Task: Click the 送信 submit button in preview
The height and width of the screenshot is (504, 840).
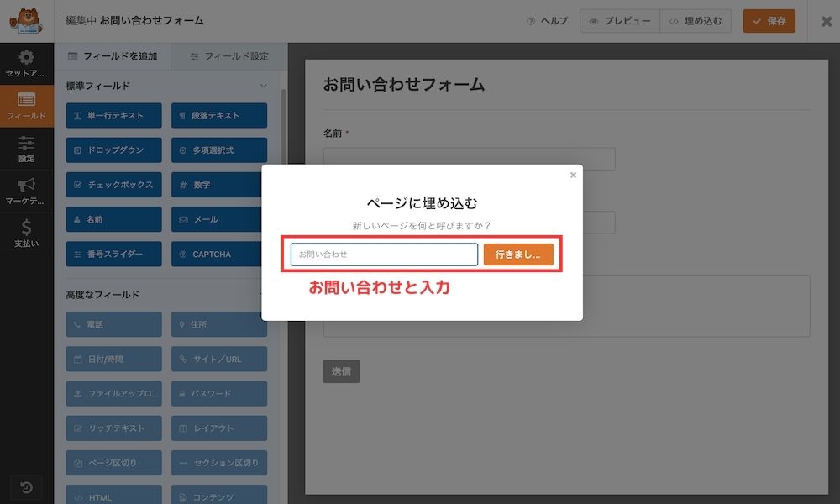Action: click(x=341, y=372)
